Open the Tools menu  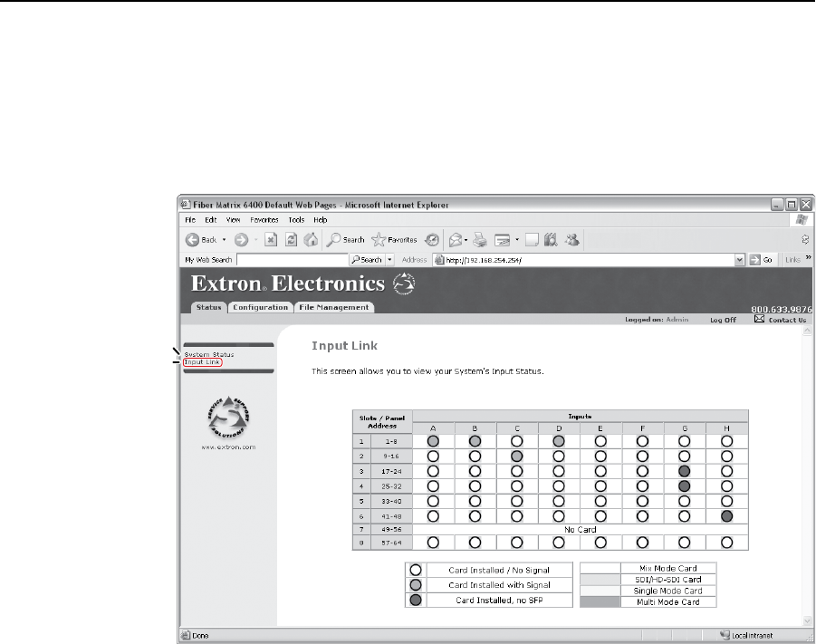pyautogui.click(x=297, y=220)
